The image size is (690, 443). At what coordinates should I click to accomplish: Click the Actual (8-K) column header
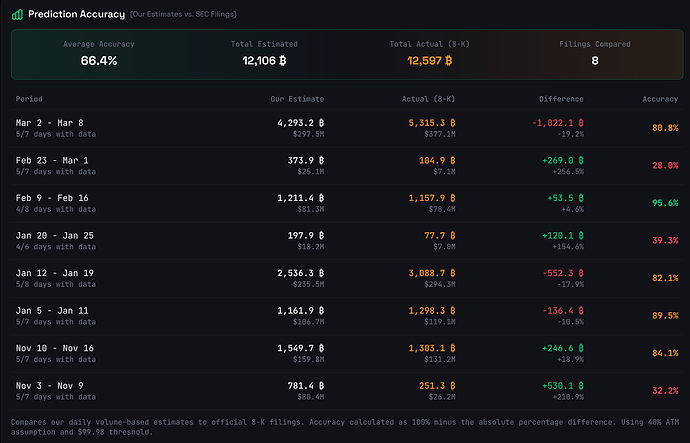click(x=428, y=99)
